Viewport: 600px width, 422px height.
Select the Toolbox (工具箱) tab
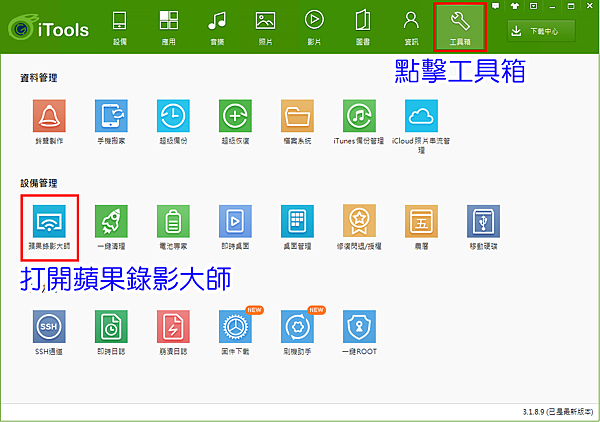pyautogui.click(x=460, y=28)
